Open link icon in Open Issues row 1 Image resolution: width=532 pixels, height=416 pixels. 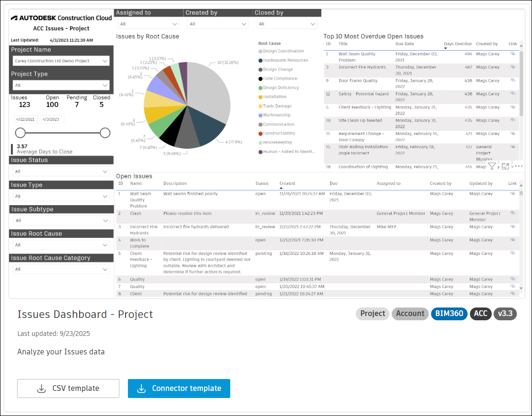pos(513,193)
